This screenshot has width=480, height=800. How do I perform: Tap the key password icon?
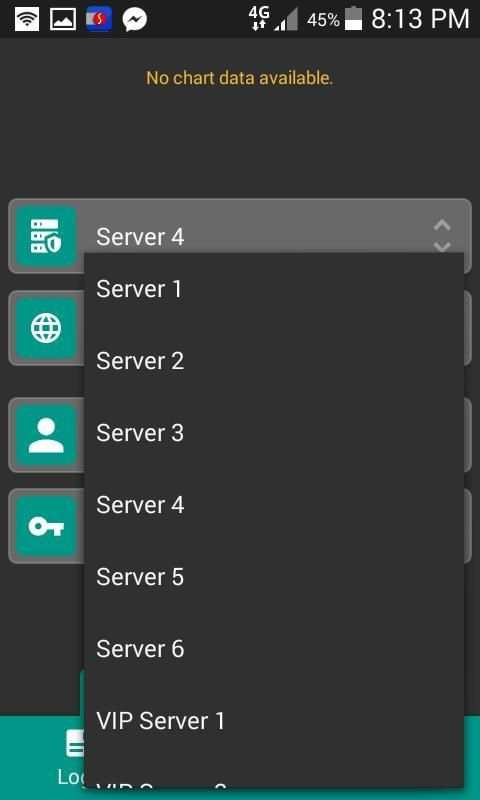[x=46, y=526]
